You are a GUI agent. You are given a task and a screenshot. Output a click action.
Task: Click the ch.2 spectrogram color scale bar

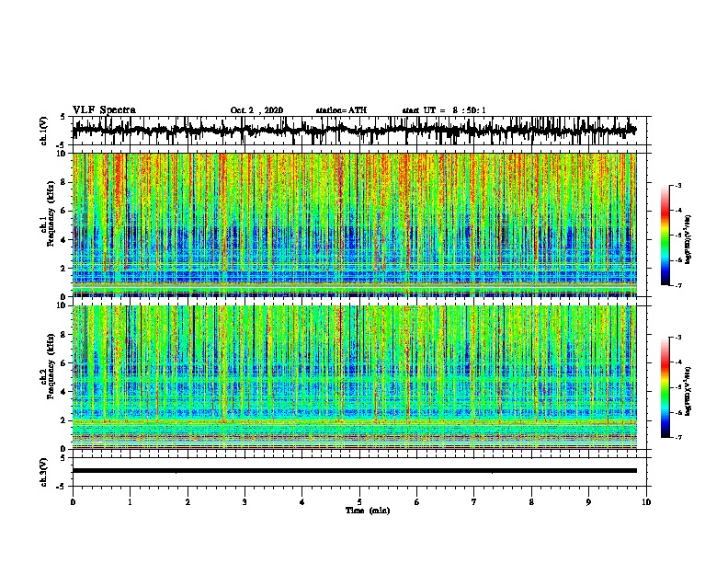tap(665, 387)
